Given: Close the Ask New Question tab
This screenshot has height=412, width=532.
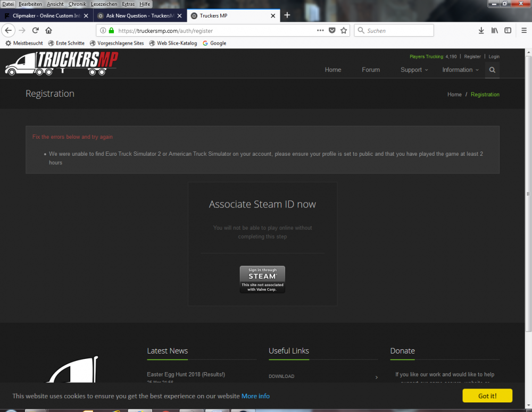Looking at the screenshot, I should click(180, 16).
